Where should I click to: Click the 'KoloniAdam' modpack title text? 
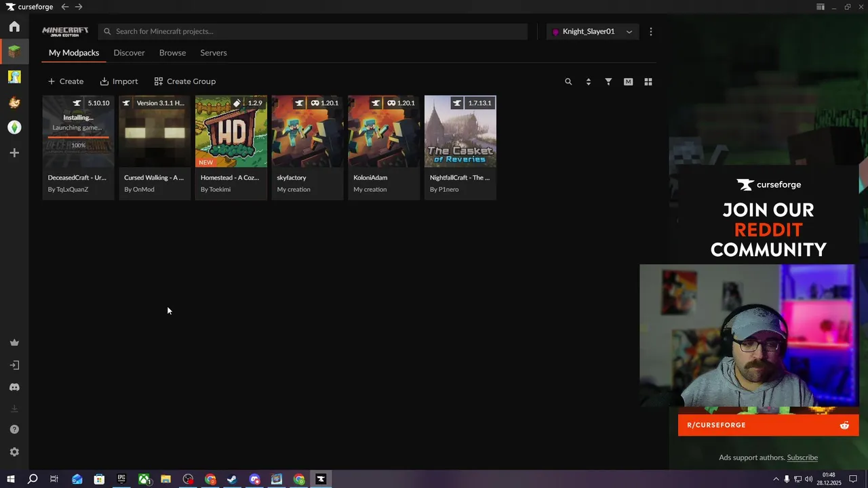[x=370, y=178]
